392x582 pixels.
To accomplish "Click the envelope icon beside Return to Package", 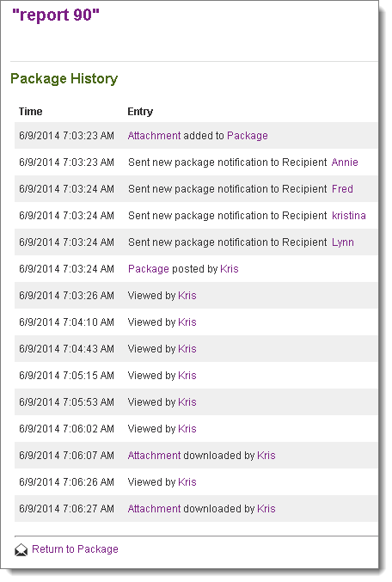I will [x=21, y=549].
